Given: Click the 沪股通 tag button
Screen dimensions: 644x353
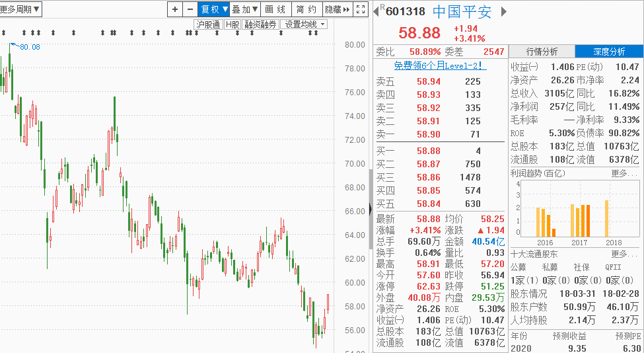Looking at the screenshot, I should pyautogui.click(x=208, y=24).
